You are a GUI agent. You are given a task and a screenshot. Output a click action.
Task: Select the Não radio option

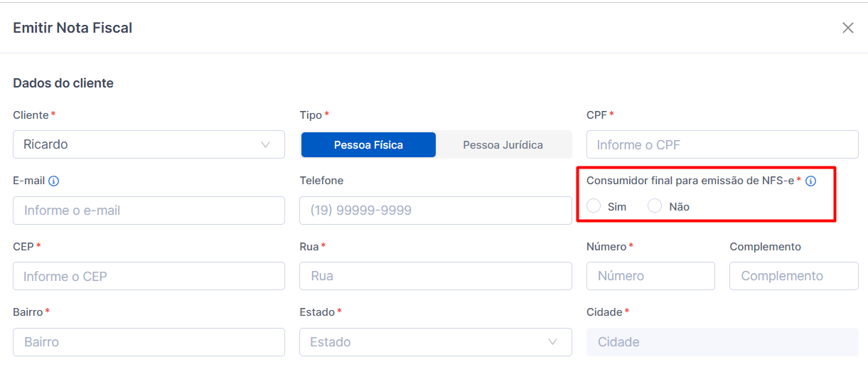655,206
